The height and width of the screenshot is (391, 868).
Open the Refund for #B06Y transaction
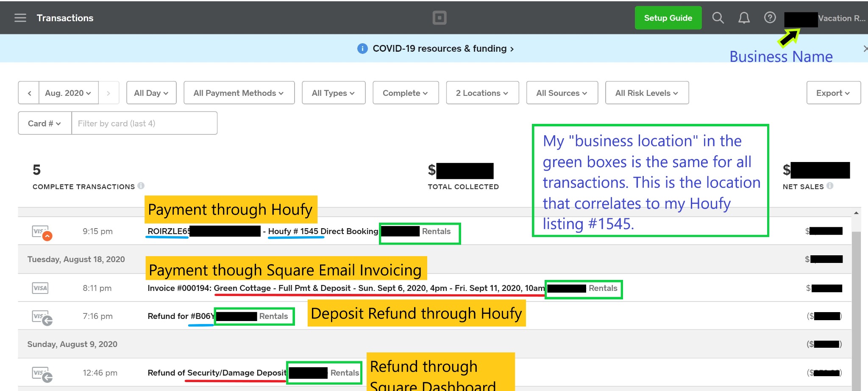tap(434, 316)
